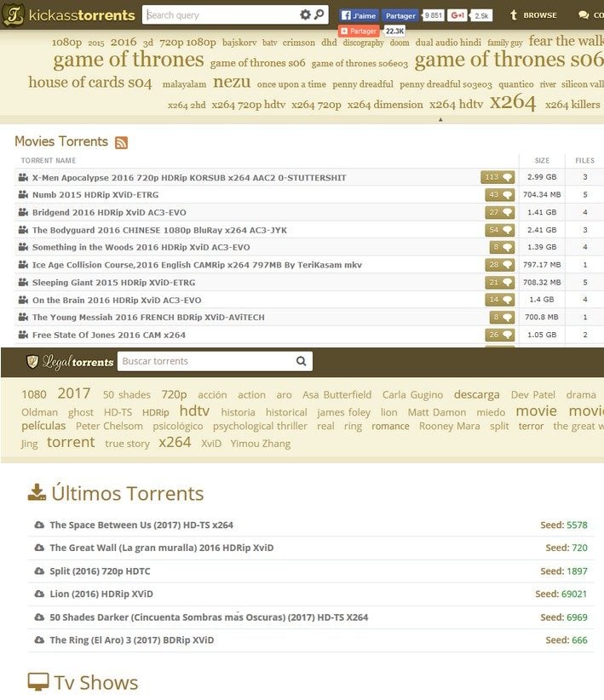Open the 'penny dreadful s03e03' tag
Viewport: 604px width, 700px height.
click(446, 84)
